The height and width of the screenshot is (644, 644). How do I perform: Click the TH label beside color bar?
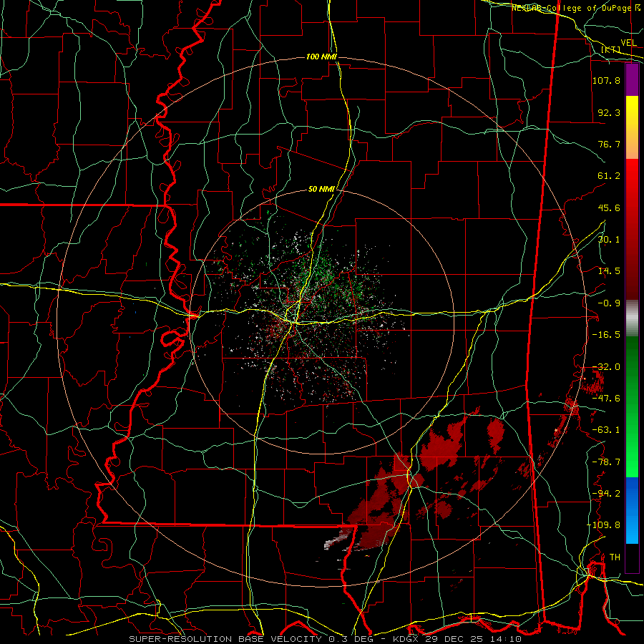pyautogui.click(x=615, y=557)
